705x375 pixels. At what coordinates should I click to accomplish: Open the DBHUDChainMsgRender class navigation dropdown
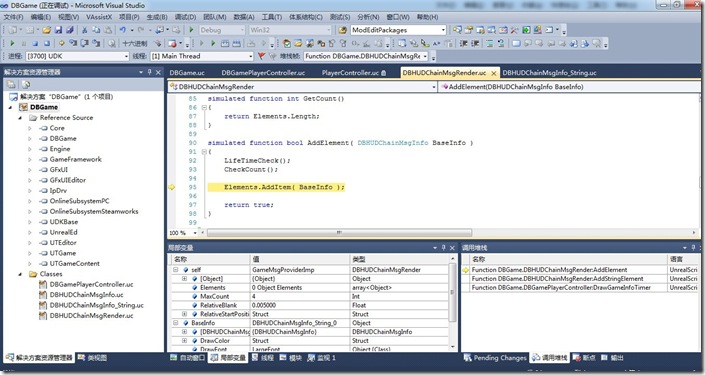[x=302, y=87]
